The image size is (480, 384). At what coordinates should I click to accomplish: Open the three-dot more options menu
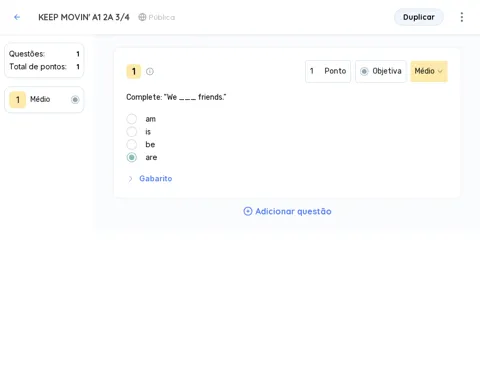[x=462, y=17]
